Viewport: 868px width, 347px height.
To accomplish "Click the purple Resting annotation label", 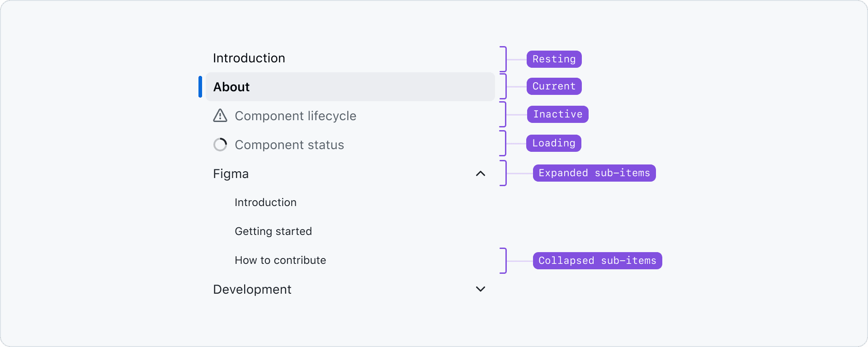I will click(554, 59).
